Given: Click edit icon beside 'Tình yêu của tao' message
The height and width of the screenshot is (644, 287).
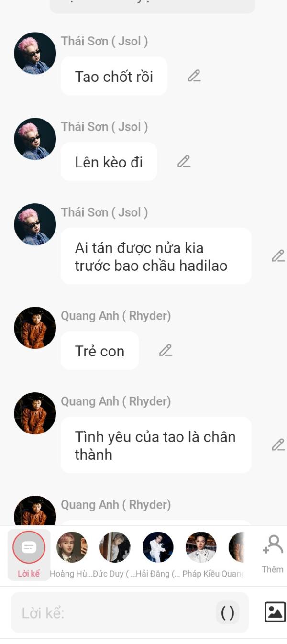Looking at the screenshot, I should 278,445.
